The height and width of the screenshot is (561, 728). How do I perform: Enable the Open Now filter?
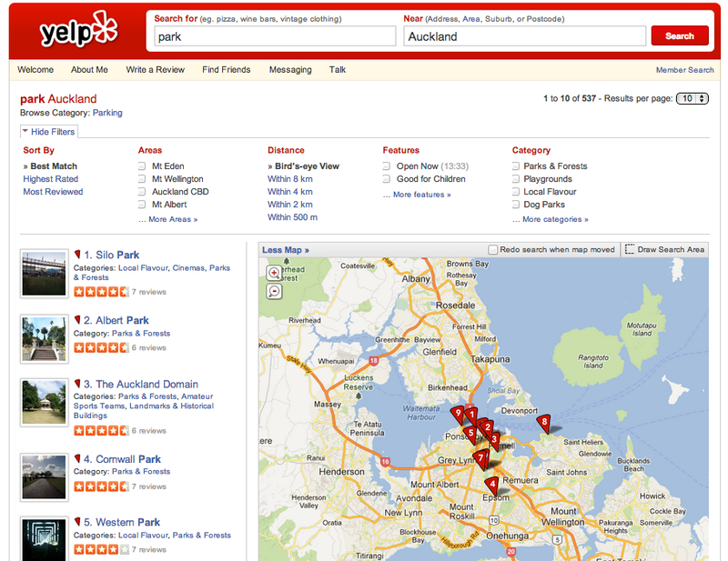[386, 166]
